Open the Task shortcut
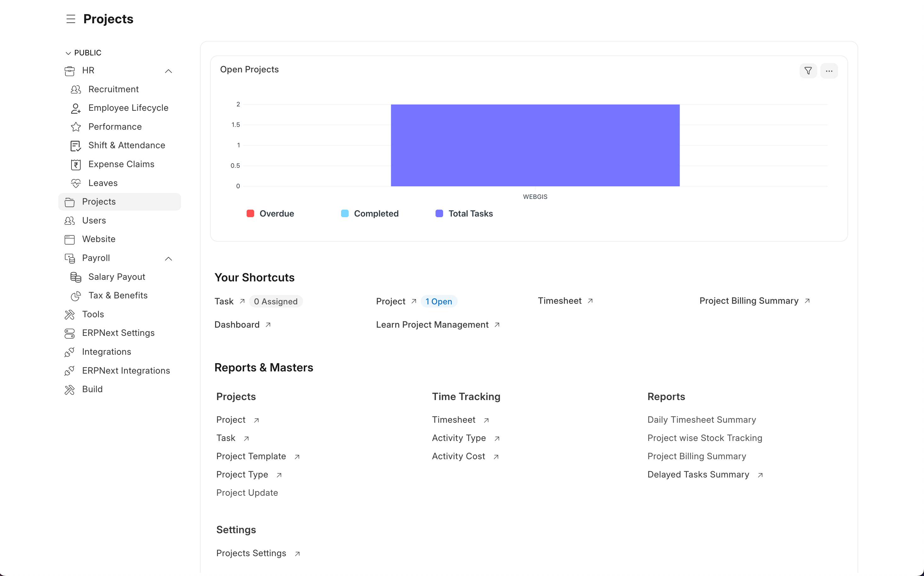This screenshot has width=924, height=576. (x=224, y=301)
